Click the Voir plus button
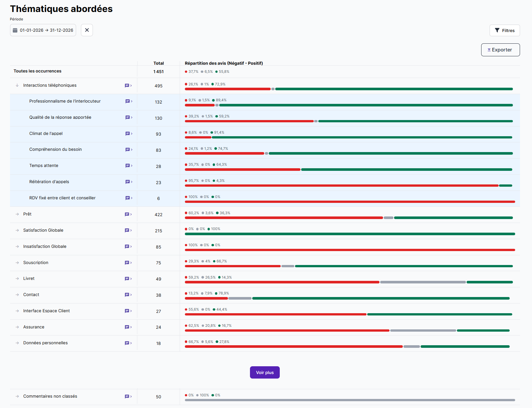532x408 pixels. (x=265, y=372)
